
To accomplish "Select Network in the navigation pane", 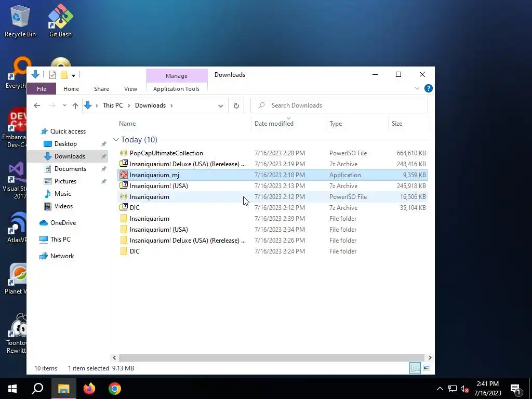I will click(x=62, y=256).
